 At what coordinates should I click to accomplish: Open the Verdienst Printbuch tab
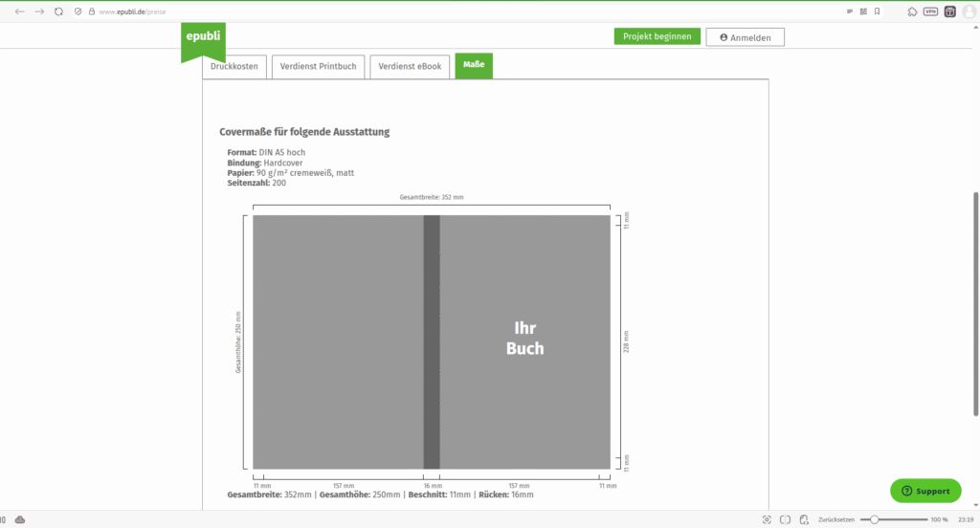(x=318, y=66)
